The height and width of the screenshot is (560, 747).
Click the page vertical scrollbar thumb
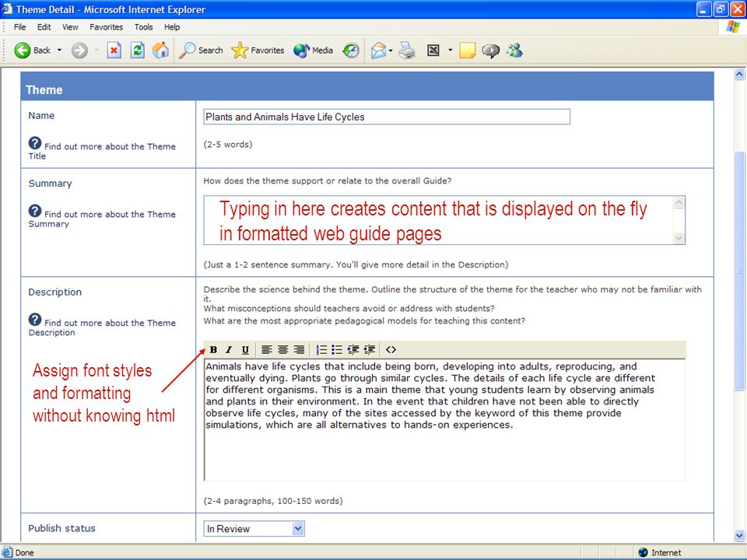[739, 270]
